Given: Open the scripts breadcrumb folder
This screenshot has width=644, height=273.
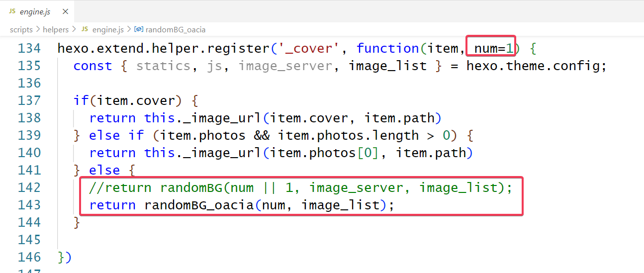Looking at the screenshot, I should click(x=21, y=30).
